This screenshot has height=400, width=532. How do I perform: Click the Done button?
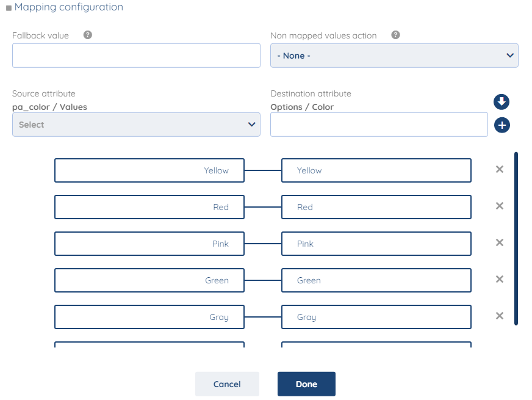pos(306,384)
